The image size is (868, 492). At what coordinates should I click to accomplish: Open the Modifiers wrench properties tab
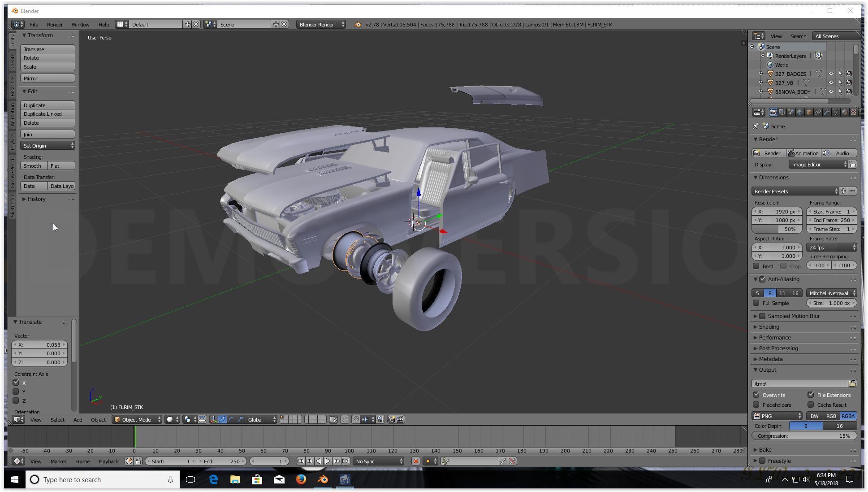click(826, 112)
